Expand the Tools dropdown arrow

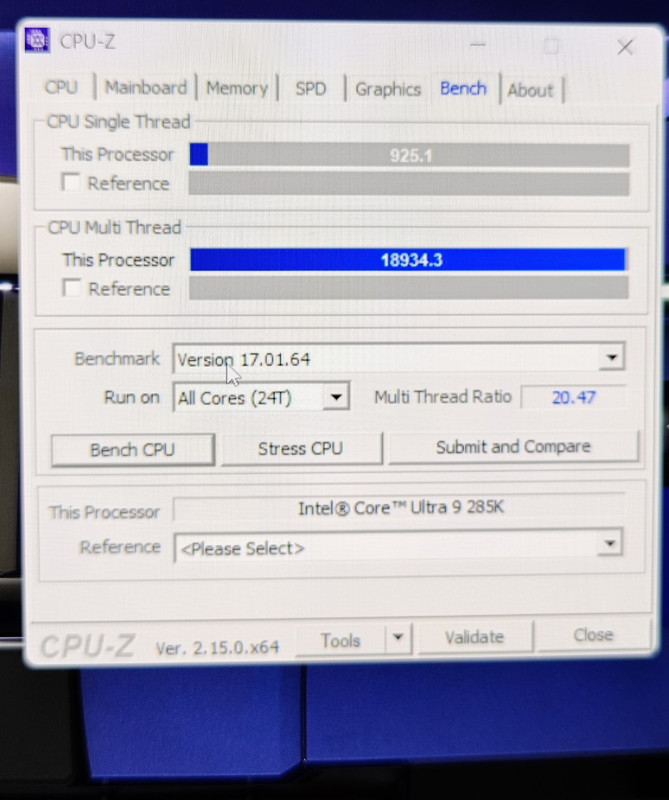399,638
